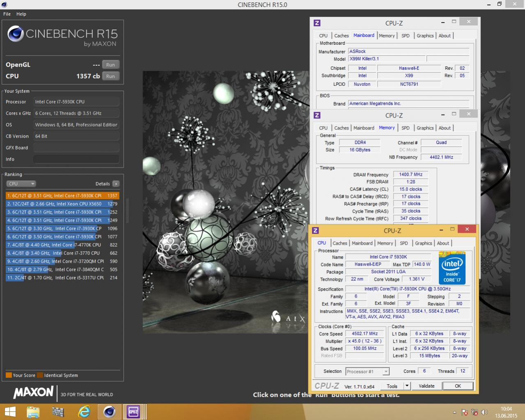Switch to the Graphics tab in the front CPU-Z window
This screenshot has width=525, height=420.
[423, 243]
